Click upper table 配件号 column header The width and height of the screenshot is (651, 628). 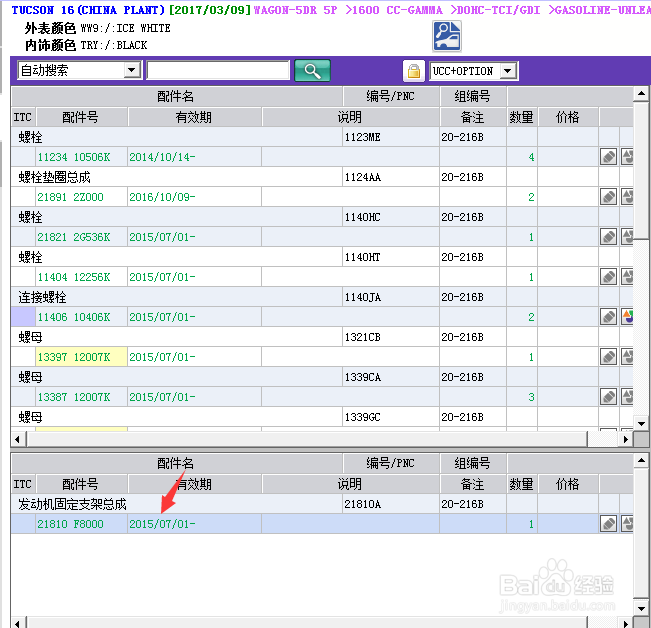tap(81, 117)
